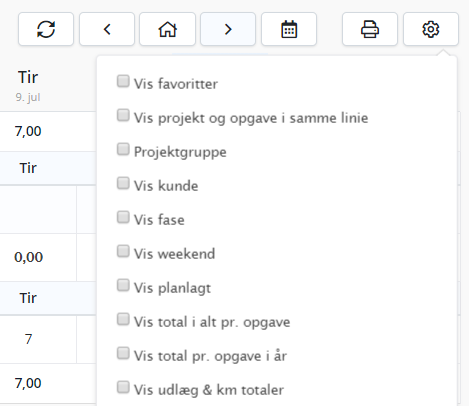Enable the Vis favoritter checkbox
The image size is (469, 406).
[x=123, y=81]
